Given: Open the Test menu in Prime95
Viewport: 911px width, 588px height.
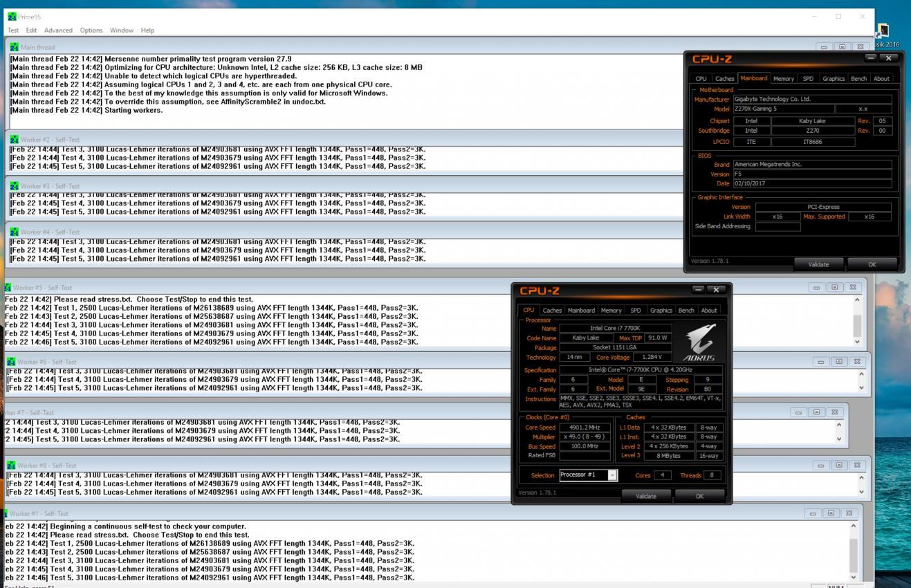Looking at the screenshot, I should pyautogui.click(x=12, y=30).
